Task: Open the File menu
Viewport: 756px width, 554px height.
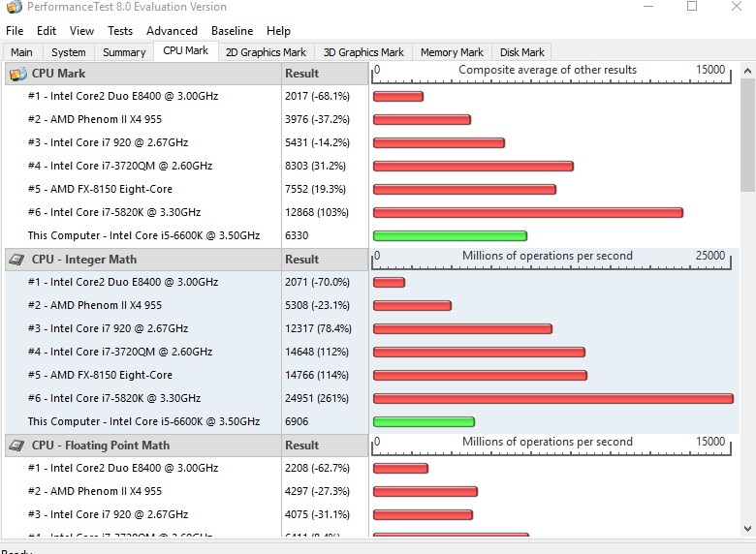Action: [15, 31]
